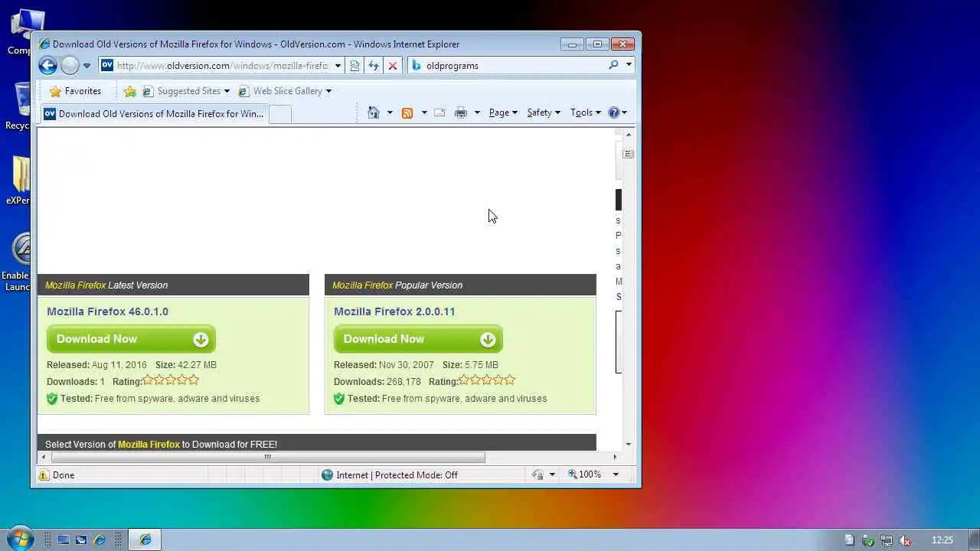Image resolution: width=980 pixels, height=551 pixels.
Task: Launch Internet Explorer from quick launch
Action: point(99,540)
